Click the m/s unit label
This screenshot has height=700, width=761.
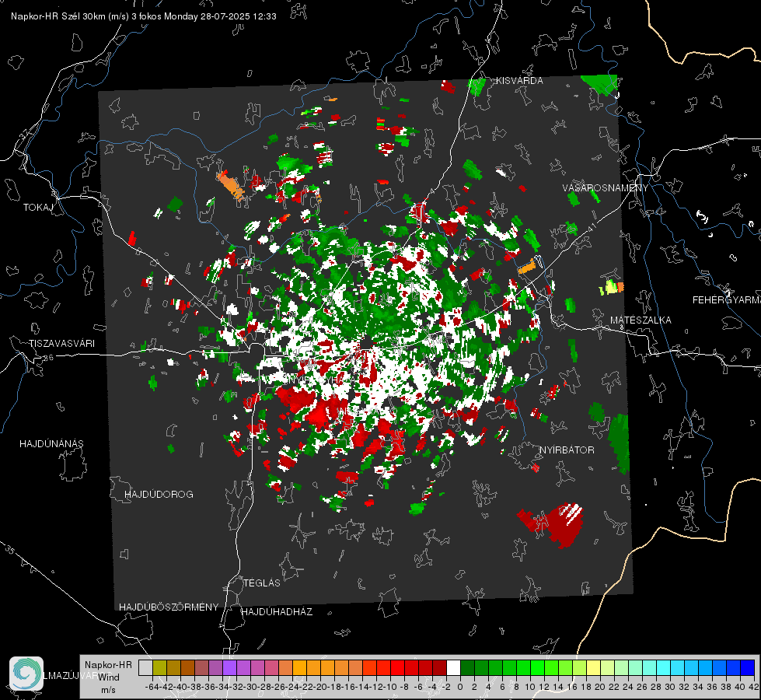(108, 689)
